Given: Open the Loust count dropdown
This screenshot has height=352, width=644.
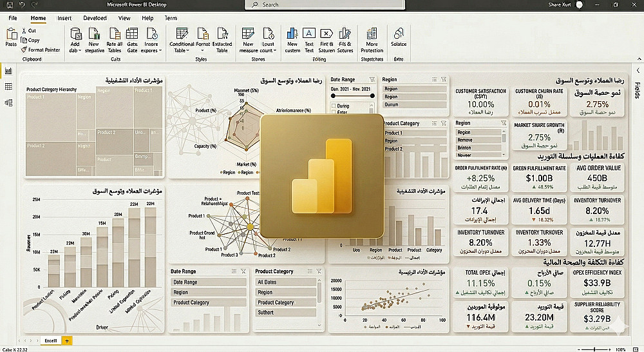Looking at the screenshot, I should (275, 50).
